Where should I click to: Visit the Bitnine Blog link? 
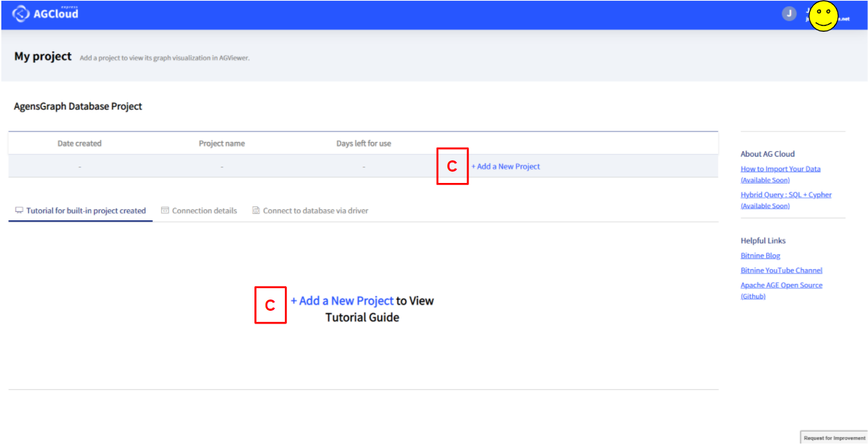761,256
